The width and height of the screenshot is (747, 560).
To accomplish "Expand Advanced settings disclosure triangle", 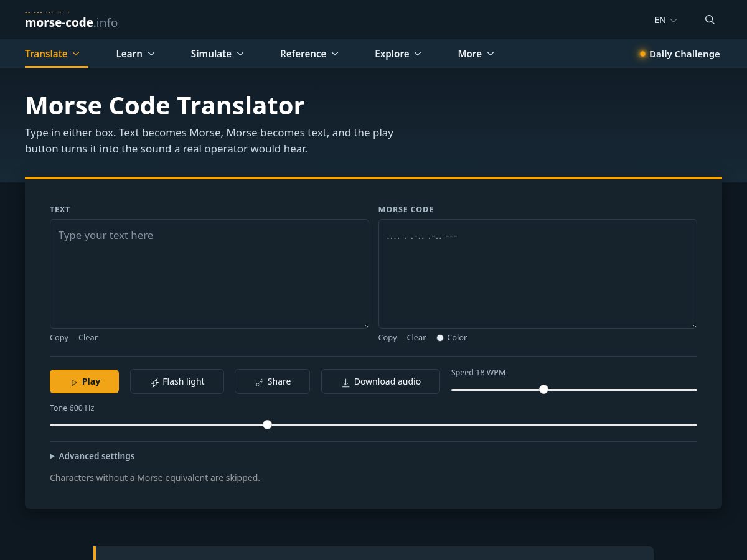I will [52, 456].
